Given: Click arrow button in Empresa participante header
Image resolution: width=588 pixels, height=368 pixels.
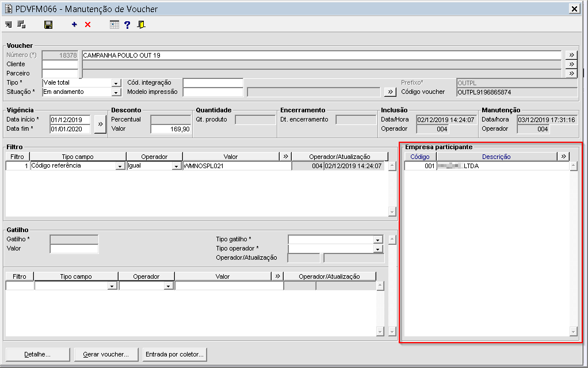Looking at the screenshot, I should pos(563,156).
